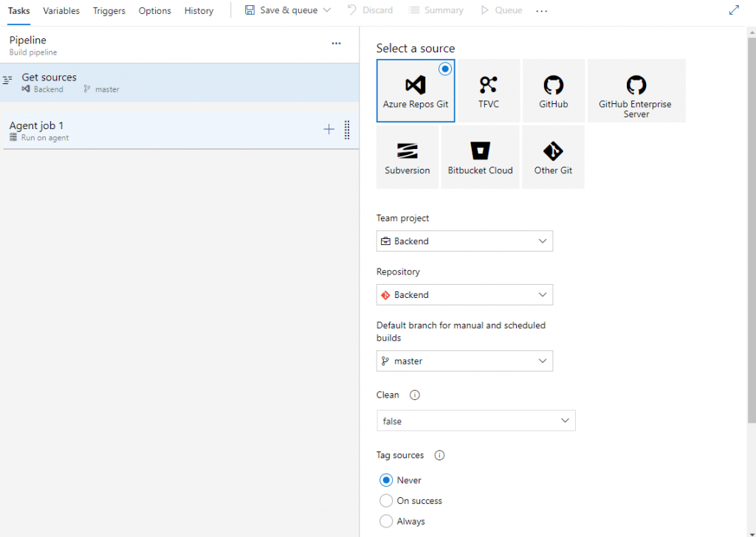Screen dimensions: 756x537
Task: Open the default branch master dropdown
Action: 464,361
